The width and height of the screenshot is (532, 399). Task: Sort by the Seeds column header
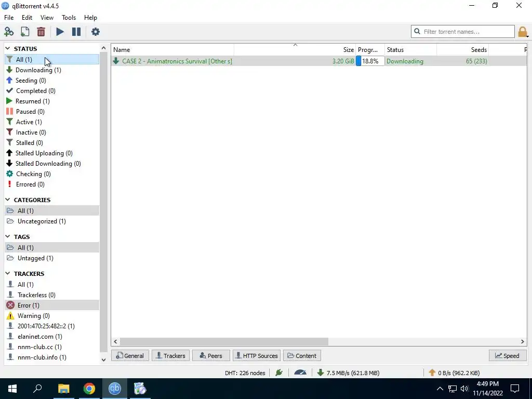462,49
